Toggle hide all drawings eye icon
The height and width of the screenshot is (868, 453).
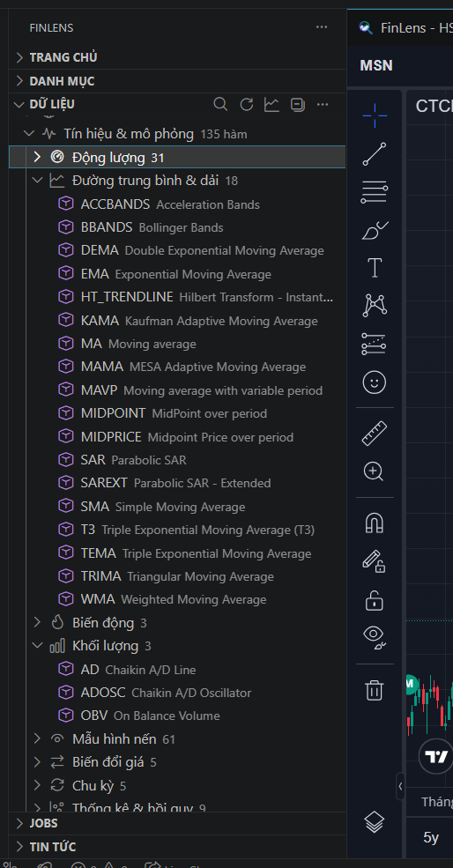point(375,638)
